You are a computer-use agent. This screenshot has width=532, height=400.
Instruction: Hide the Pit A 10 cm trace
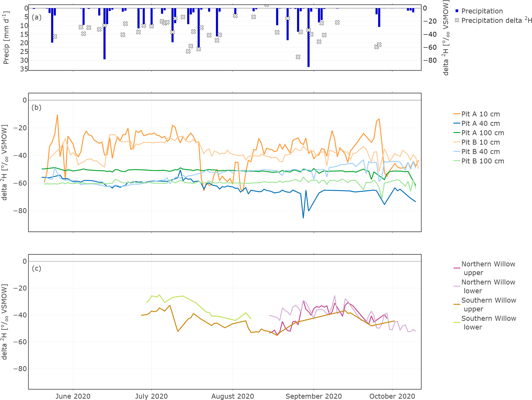coord(480,114)
